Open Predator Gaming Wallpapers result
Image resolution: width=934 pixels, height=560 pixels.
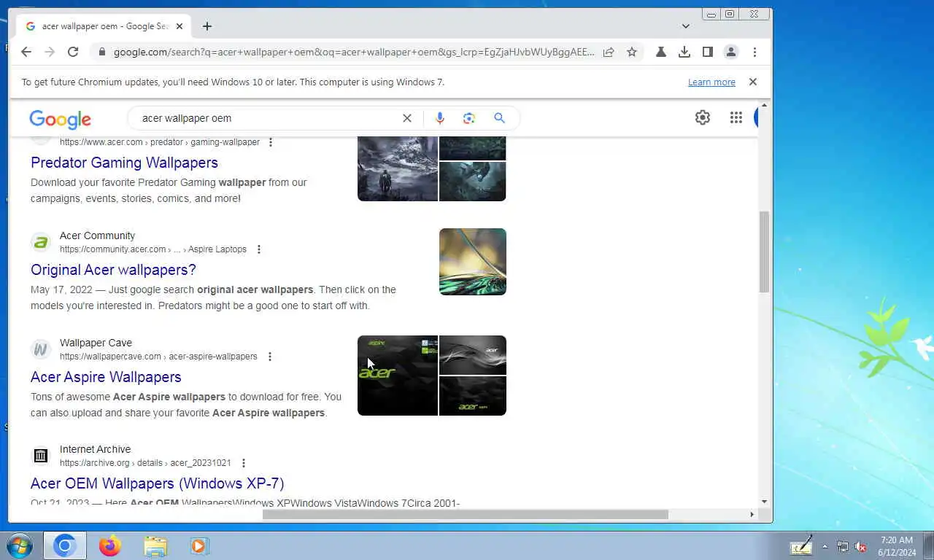(x=124, y=163)
